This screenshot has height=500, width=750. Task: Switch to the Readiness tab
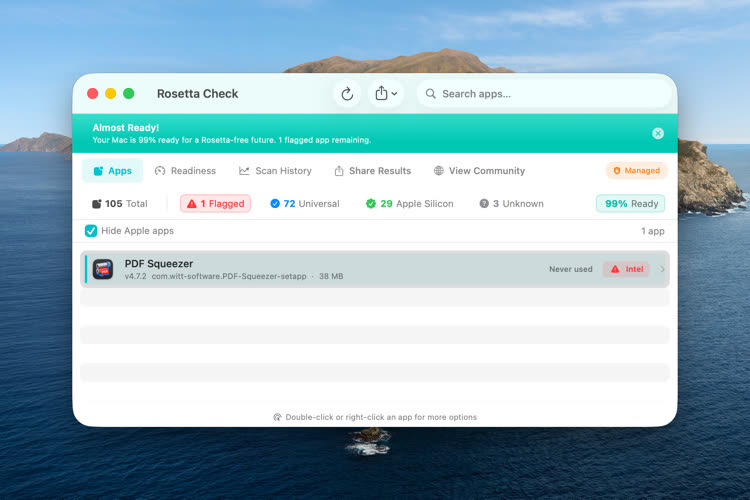pos(185,171)
